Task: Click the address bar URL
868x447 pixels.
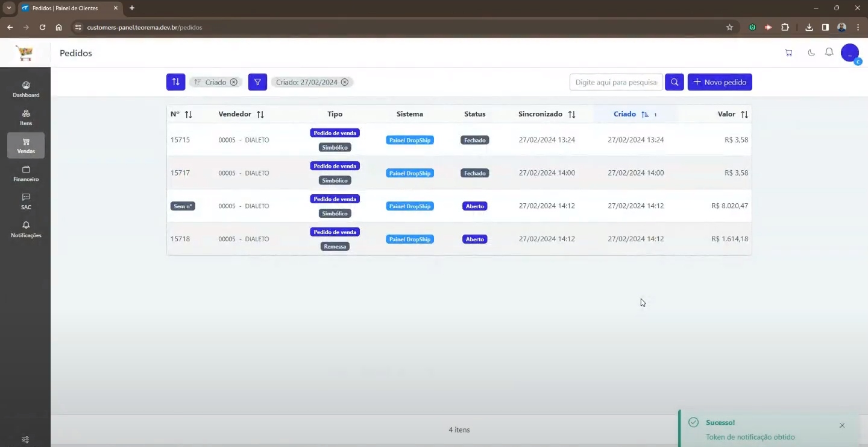Action: coord(145,27)
